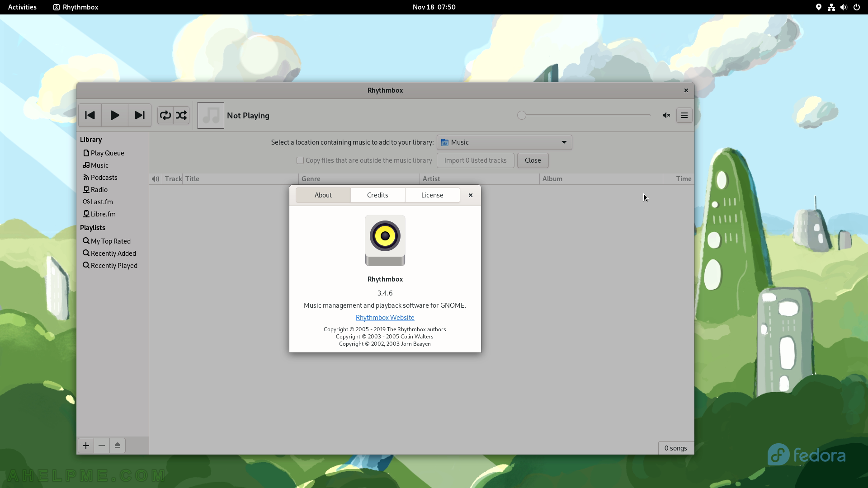Sort by the Title column
The image size is (868, 488).
click(x=241, y=179)
